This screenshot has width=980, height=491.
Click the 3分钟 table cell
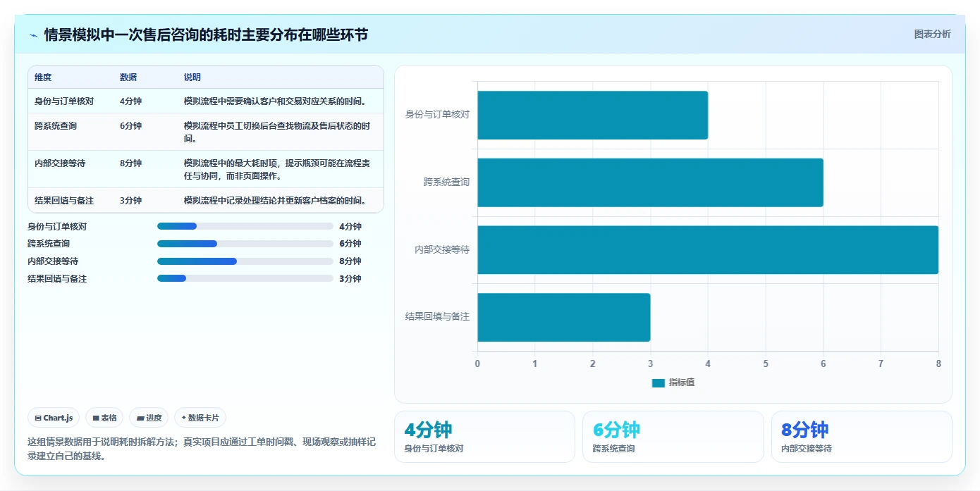point(130,201)
